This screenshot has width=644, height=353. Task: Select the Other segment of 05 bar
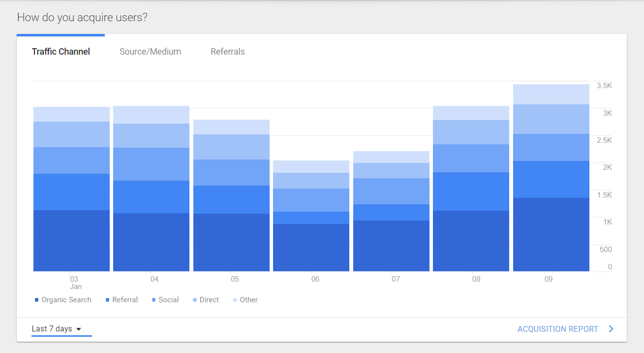point(231,127)
